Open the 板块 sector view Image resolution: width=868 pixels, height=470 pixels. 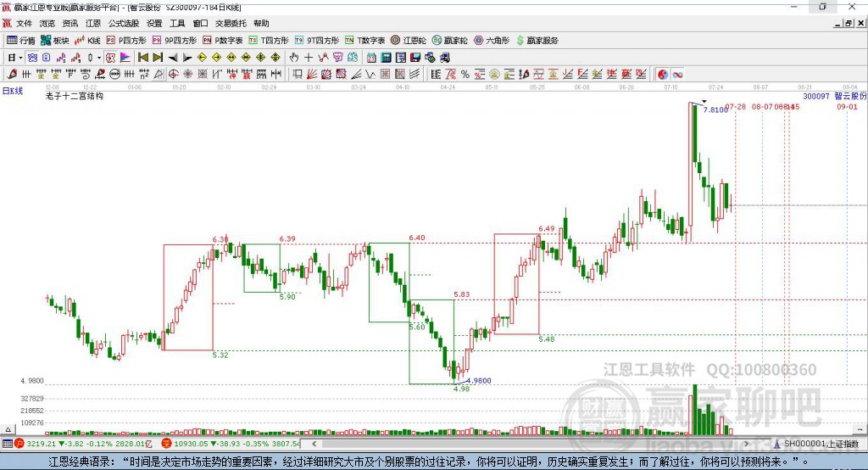tap(55, 41)
